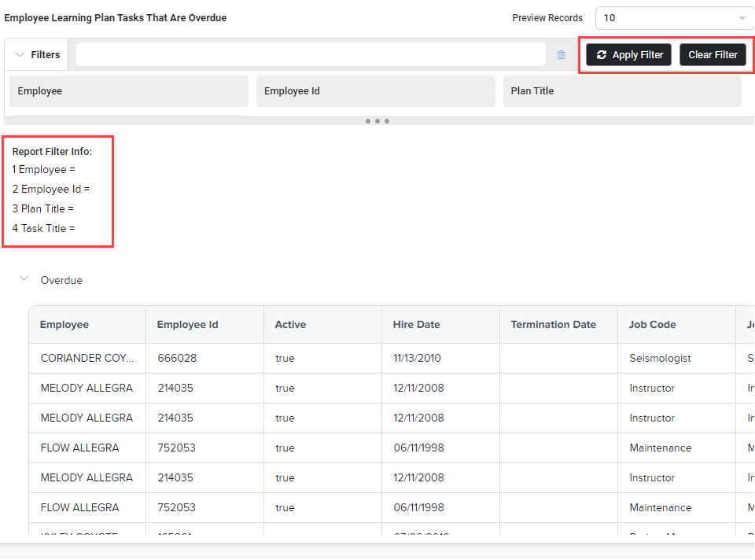Click the CORIANDER COY... employee cell
Image resolution: width=755 pixels, height=560 pixels.
(87, 358)
